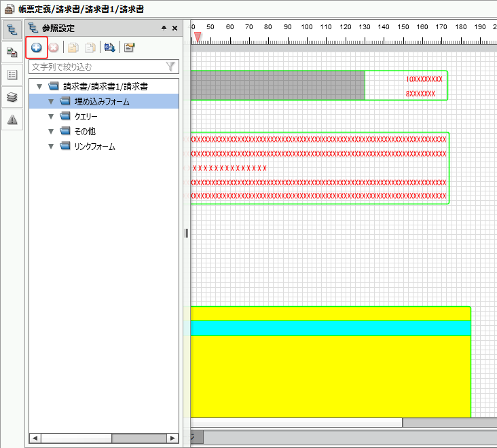
Task: Open the properties icon in reference toolbar
Action: pos(129,48)
